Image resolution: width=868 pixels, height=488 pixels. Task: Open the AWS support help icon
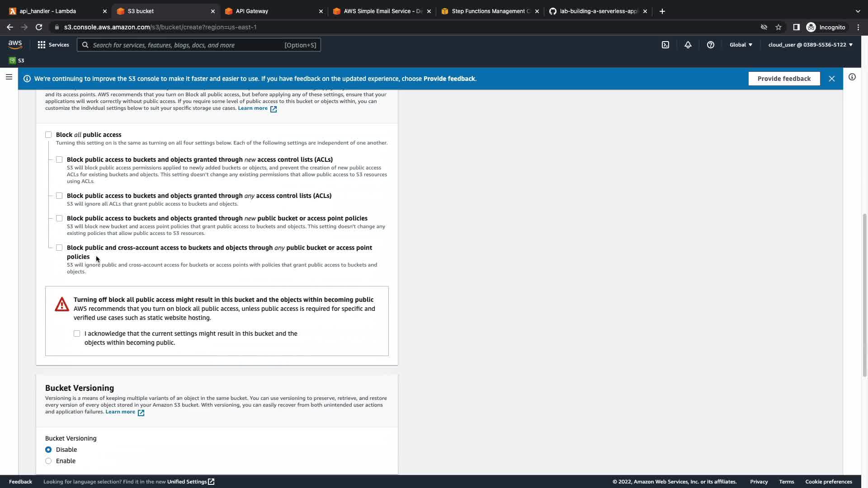tap(710, 45)
